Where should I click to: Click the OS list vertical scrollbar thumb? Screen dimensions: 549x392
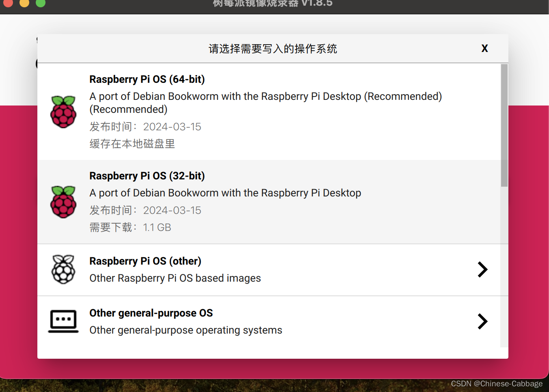coord(504,125)
